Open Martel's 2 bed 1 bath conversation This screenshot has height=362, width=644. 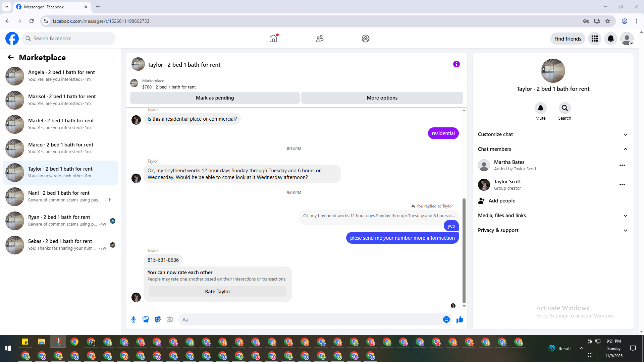coord(60,124)
